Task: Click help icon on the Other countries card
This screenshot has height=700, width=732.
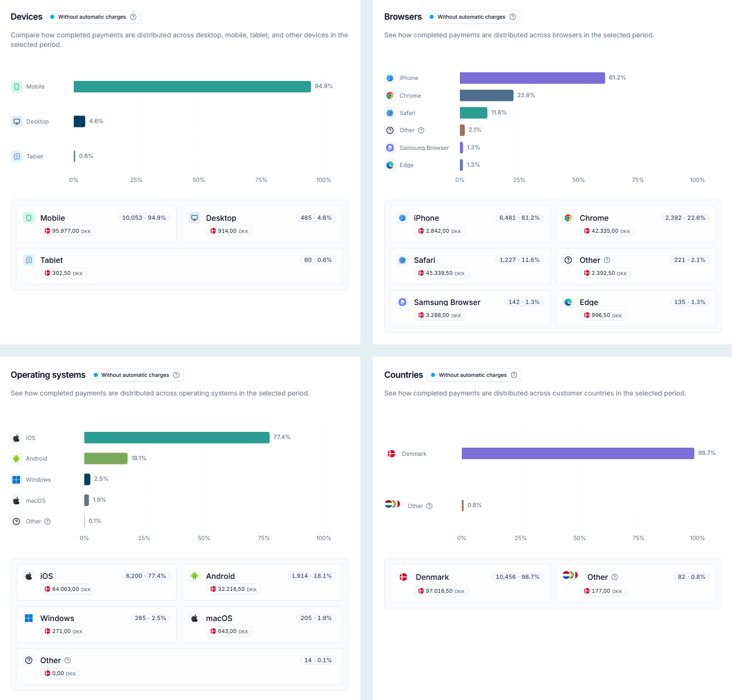Action: coord(615,577)
